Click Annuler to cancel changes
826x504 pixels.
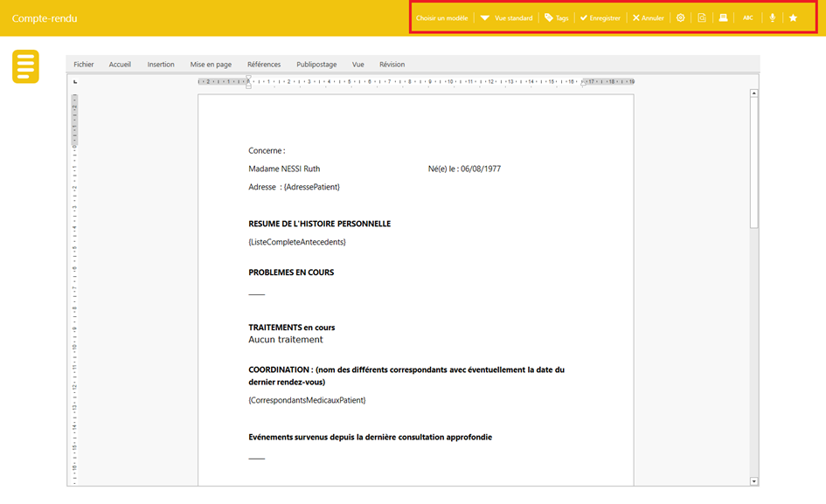(x=649, y=17)
